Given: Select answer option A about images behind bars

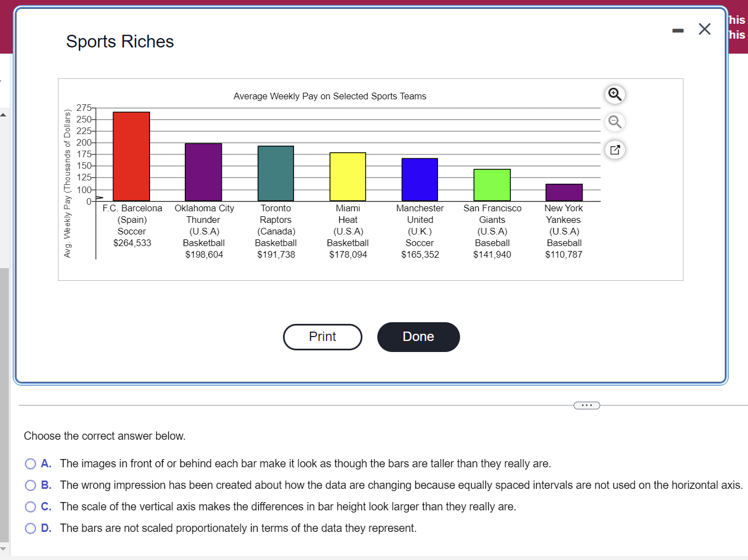Looking at the screenshot, I should tap(30, 464).
